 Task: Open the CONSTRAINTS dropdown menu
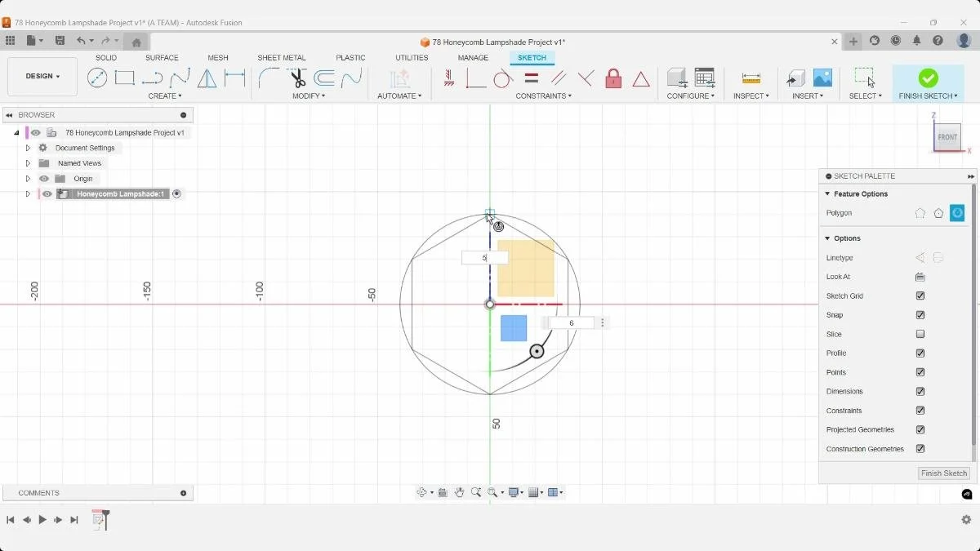pos(543,96)
